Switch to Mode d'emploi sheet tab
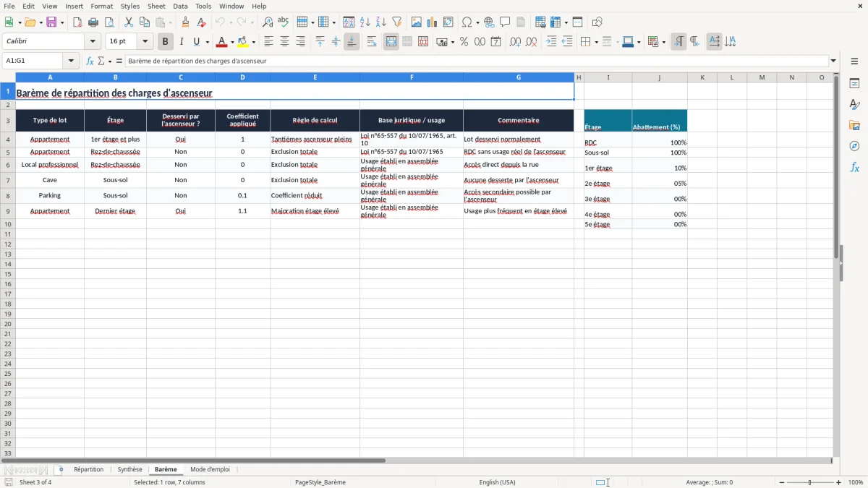The height and width of the screenshot is (488, 868). [210, 470]
